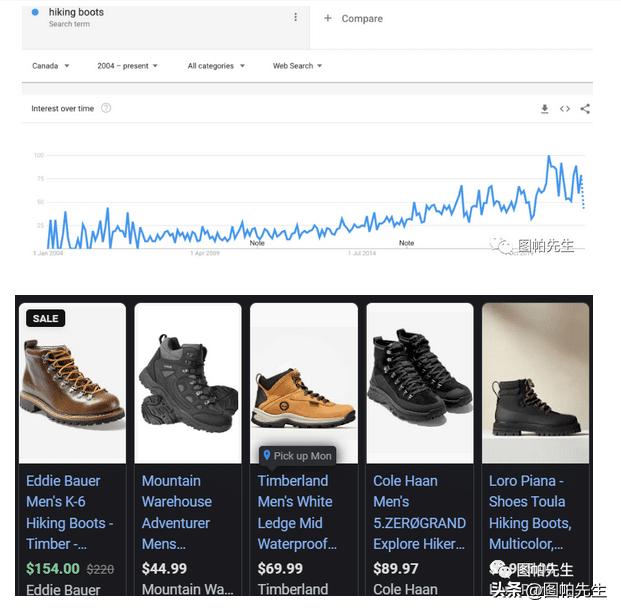Image resolution: width=621 pixels, height=613 pixels.
Task: Open the Canada region dropdown
Action: pyautogui.click(x=50, y=66)
